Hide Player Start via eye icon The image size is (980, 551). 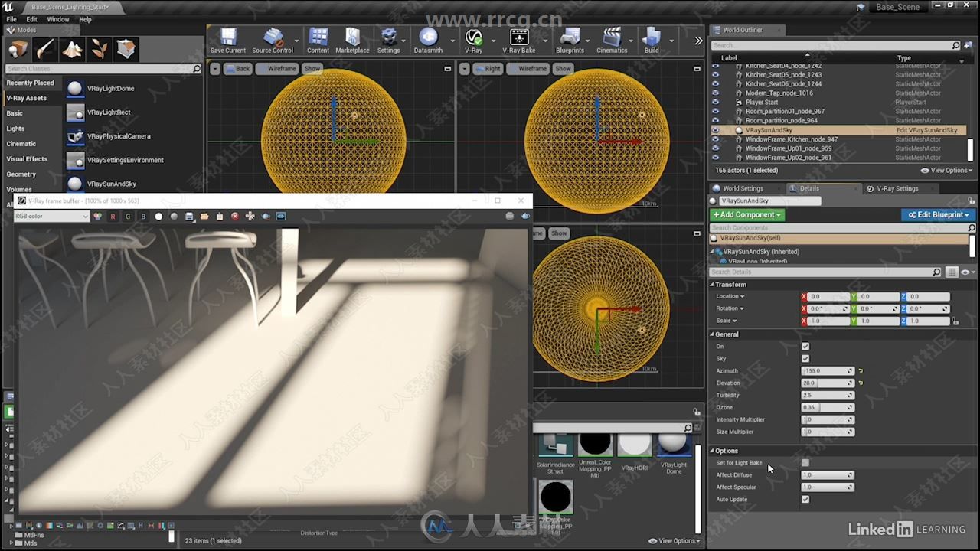click(x=716, y=102)
